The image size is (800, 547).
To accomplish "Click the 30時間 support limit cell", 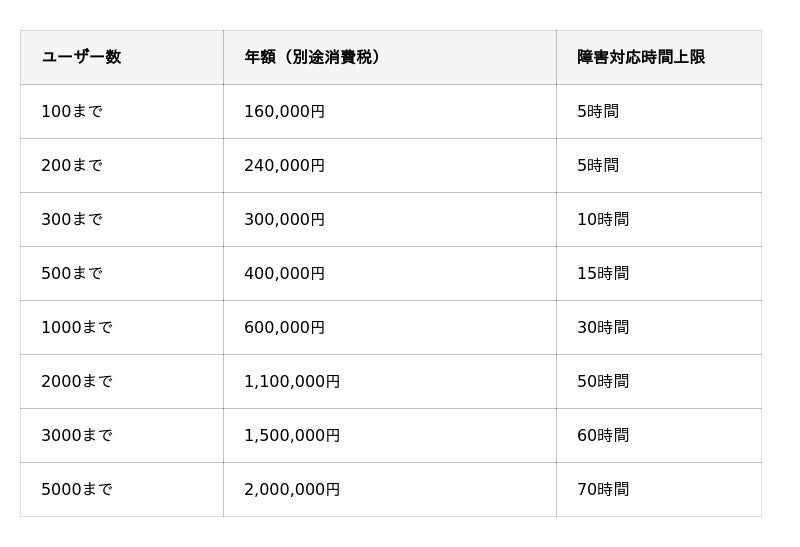I will pyautogui.click(x=603, y=327).
